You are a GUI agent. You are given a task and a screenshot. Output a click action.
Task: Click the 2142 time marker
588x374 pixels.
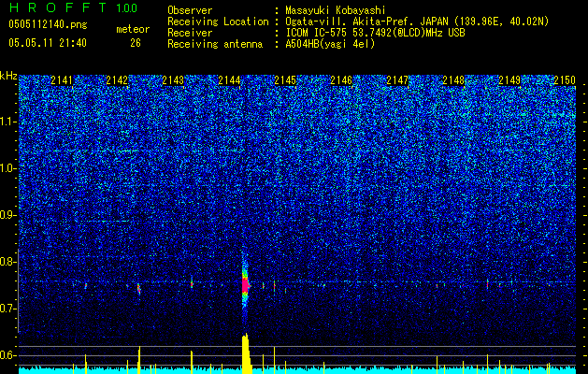[x=117, y=80]
